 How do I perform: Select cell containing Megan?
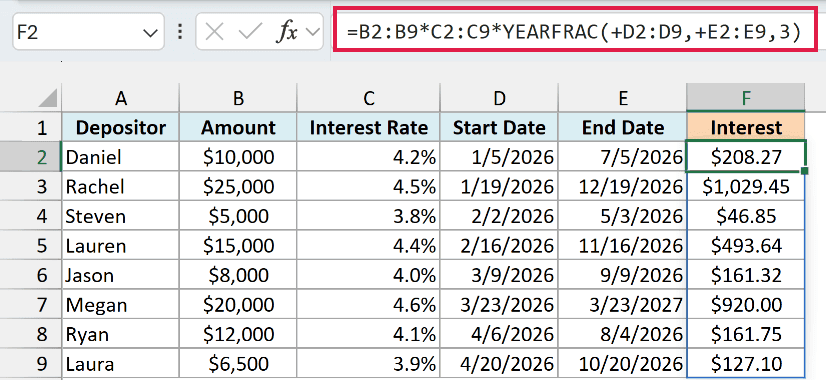pos(121,304)
